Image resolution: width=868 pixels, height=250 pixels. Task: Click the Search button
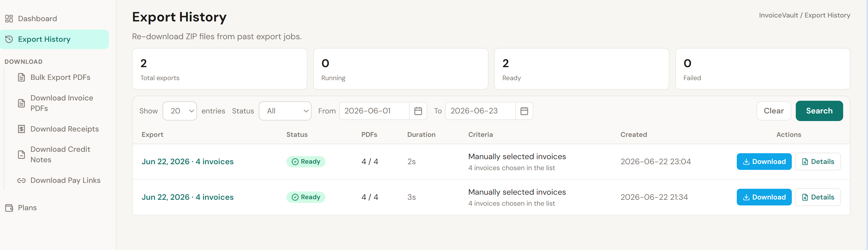pyautogui.click(x=819, y=111)
